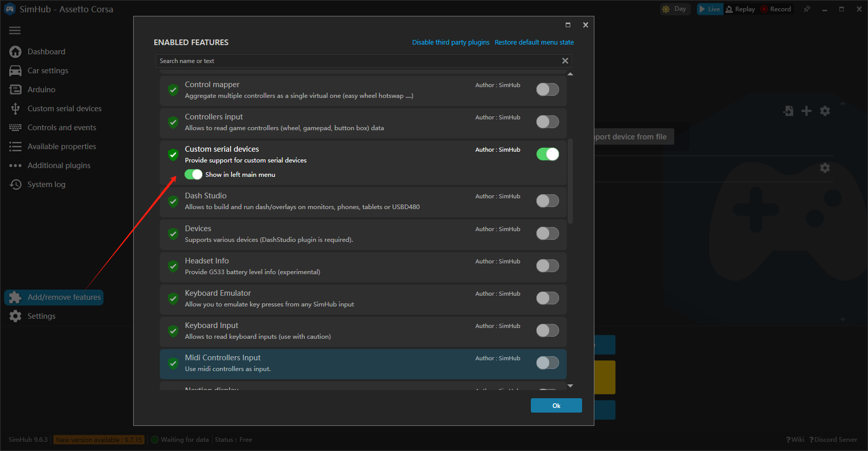868x451 pixels.
Task: Toggle Show in left main menu
Action: tap(194, 175)
